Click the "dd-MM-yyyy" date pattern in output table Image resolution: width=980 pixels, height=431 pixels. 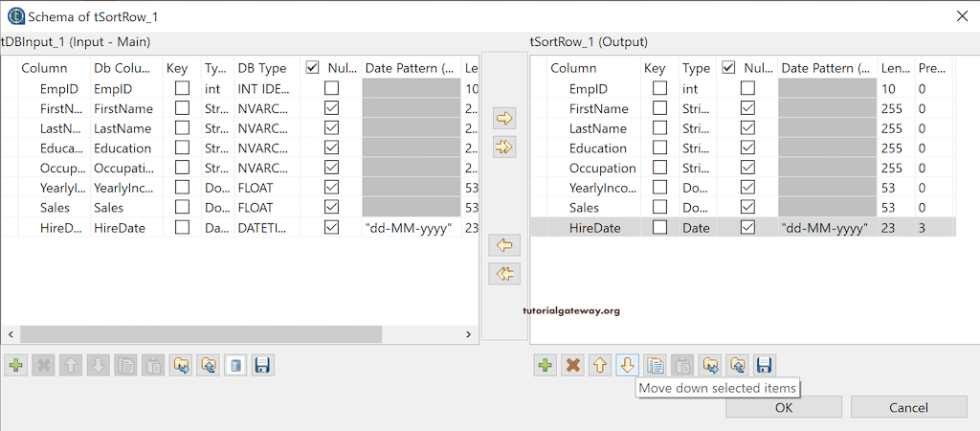click(825, 228)
